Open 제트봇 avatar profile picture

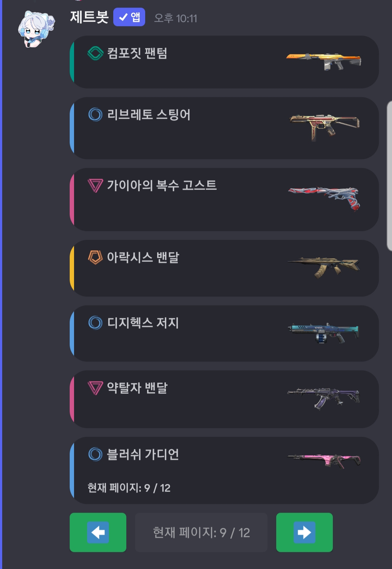point(37,29)
